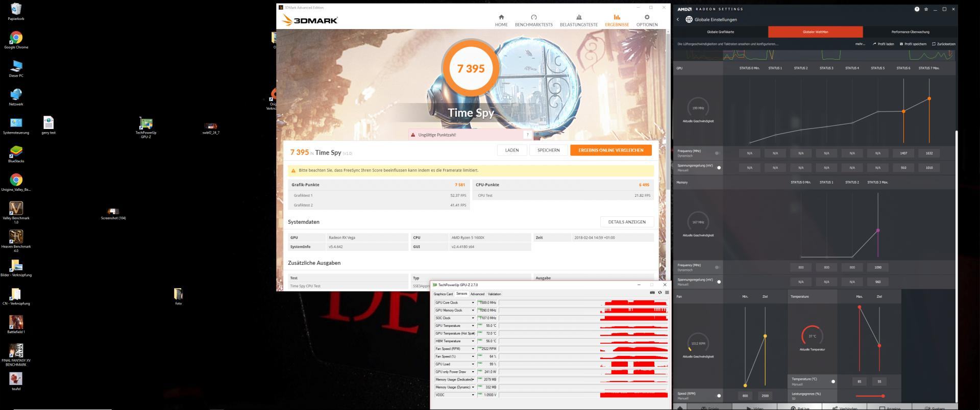Screen dimensions: 980x410
Task: Switch to GPU-Z Validation tab
Action: tap(494, 294)
